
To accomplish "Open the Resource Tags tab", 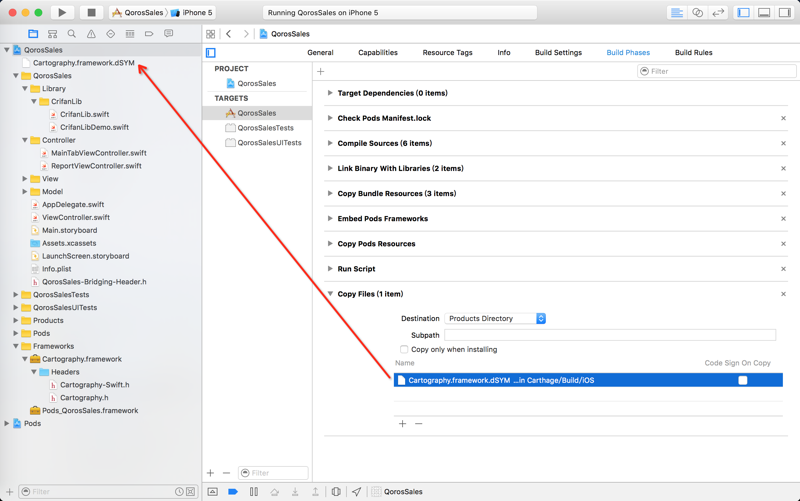I will (447, 53).
